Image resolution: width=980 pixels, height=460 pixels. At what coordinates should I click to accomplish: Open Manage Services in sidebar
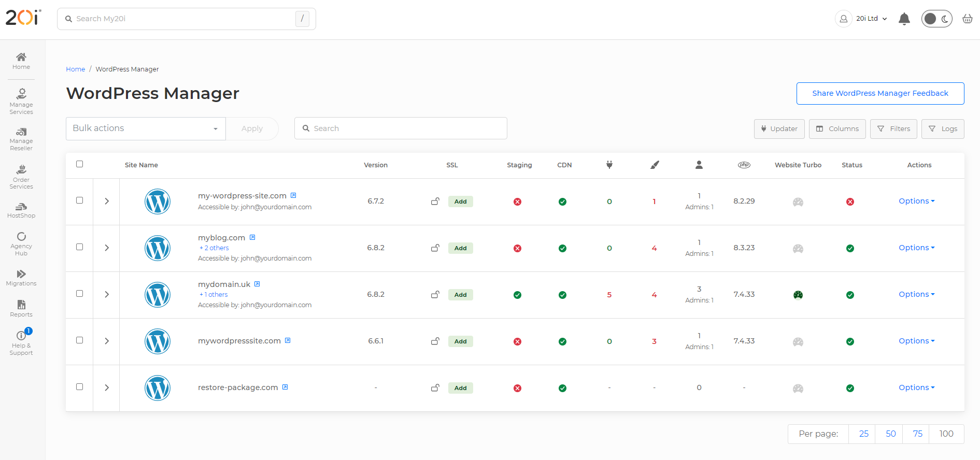(x=21, y=101)
